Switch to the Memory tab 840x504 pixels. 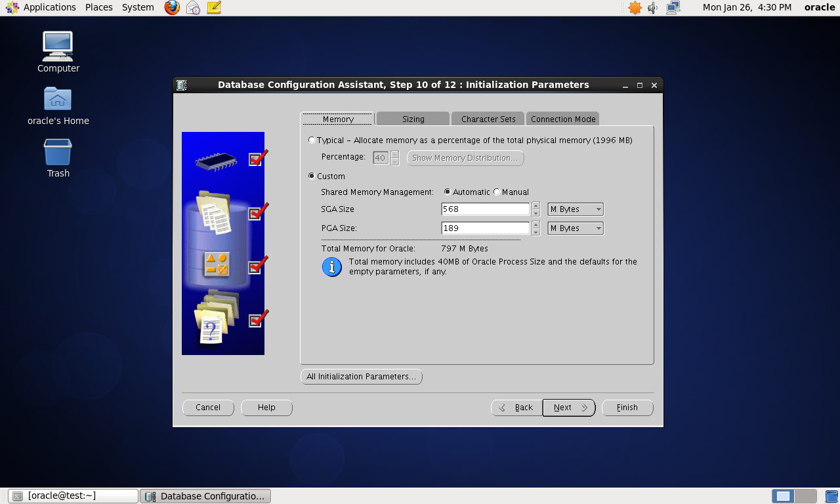click(337, 119)
